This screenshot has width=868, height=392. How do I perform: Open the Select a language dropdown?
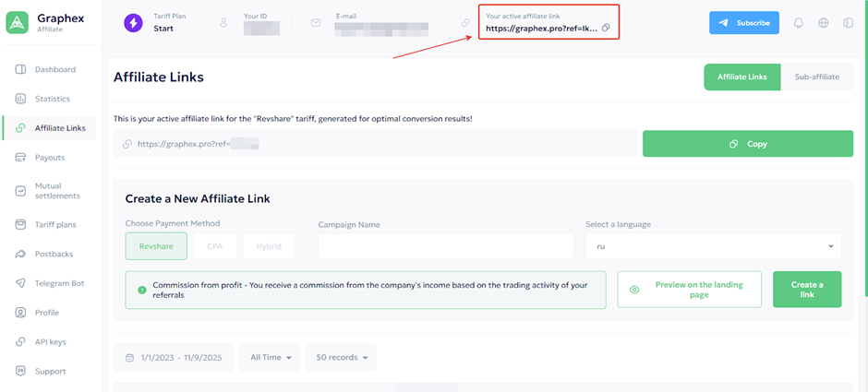[x=713, y=246]
